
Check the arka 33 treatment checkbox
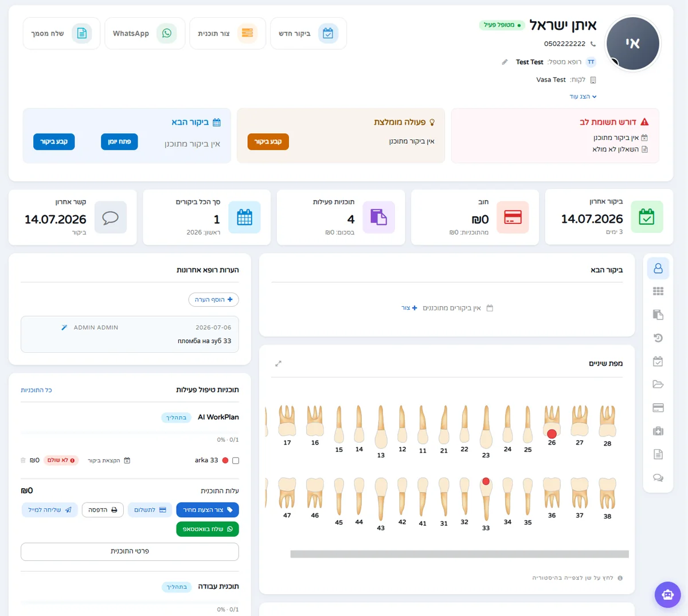(236, 461)
